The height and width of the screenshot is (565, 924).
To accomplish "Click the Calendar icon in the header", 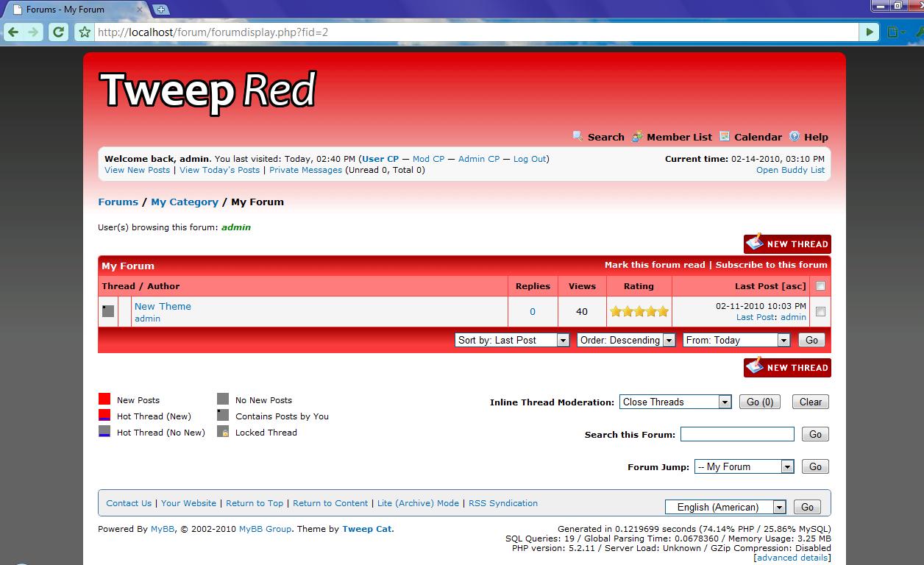I will pos(725,136).
